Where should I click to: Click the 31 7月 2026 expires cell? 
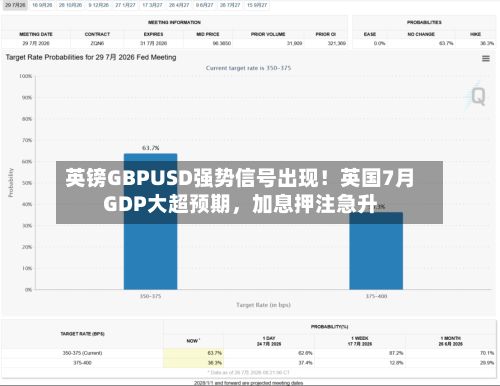click(153, 43)
